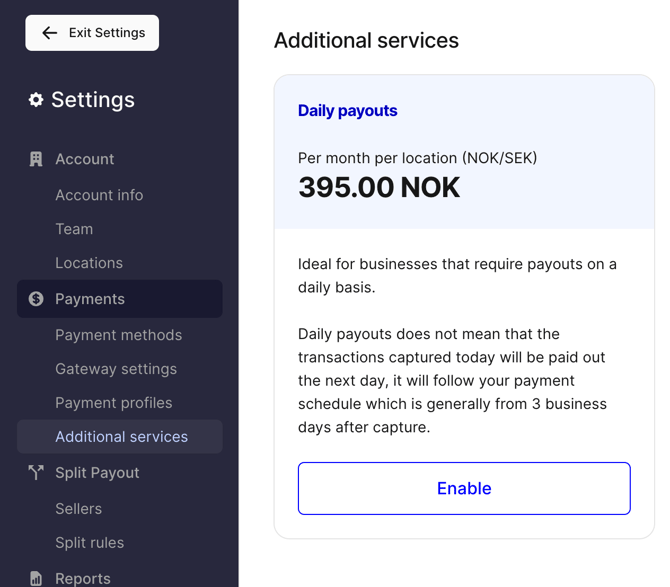This screenshot has width=670, height=587.
Task: Expand the Split Payout section label
Action: 97,473
